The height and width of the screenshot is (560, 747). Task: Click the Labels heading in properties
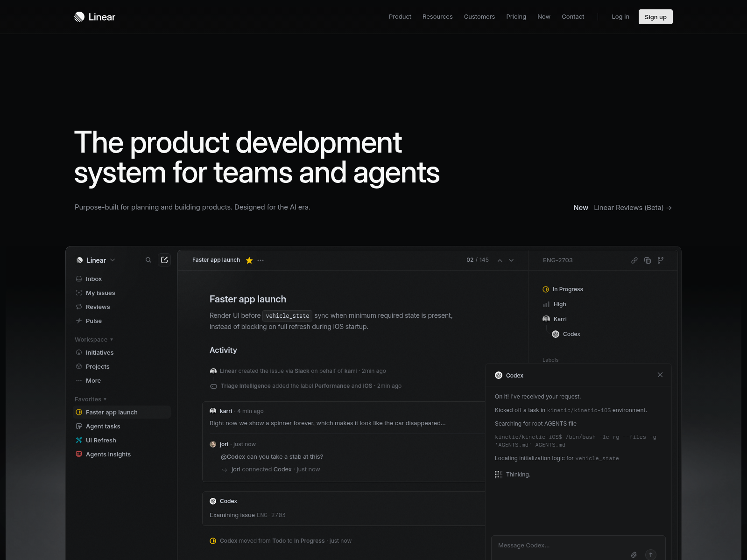550,360
